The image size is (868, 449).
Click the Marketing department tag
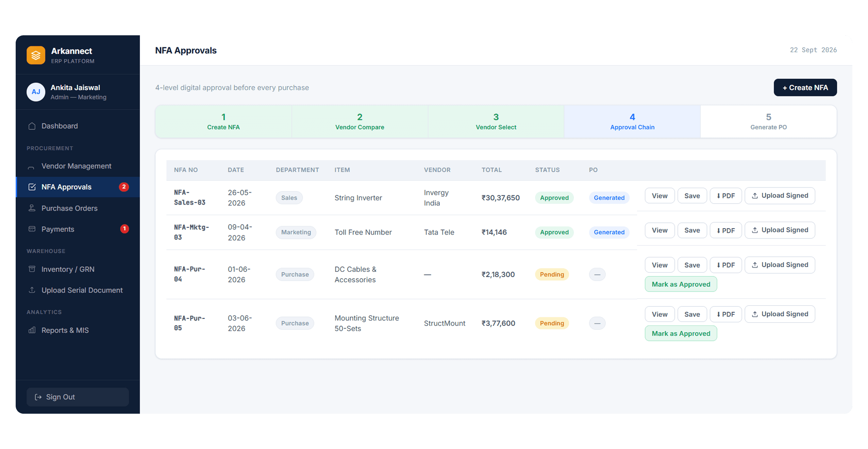tap(296, 232)
